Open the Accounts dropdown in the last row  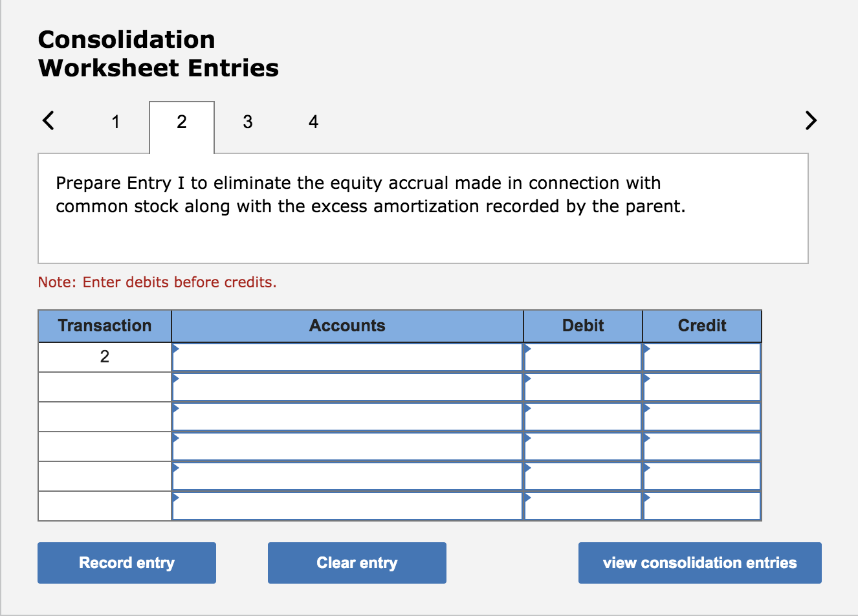click(x=347, y=505)
